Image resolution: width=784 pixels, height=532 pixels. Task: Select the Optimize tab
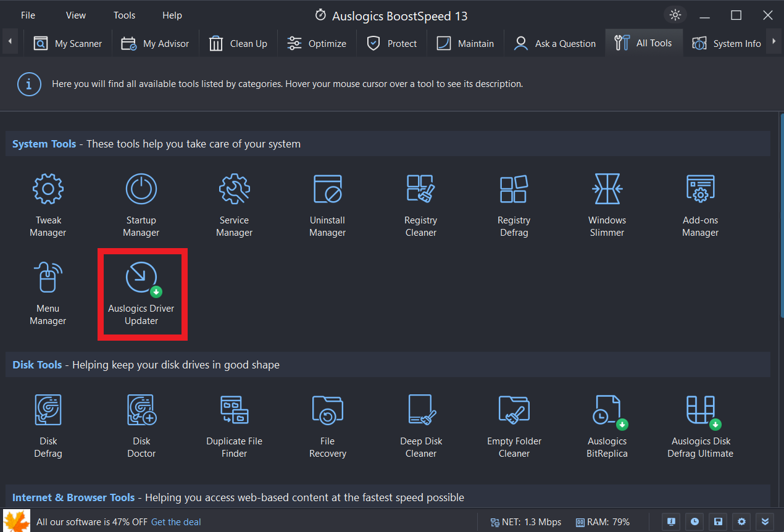pos(317,43)
